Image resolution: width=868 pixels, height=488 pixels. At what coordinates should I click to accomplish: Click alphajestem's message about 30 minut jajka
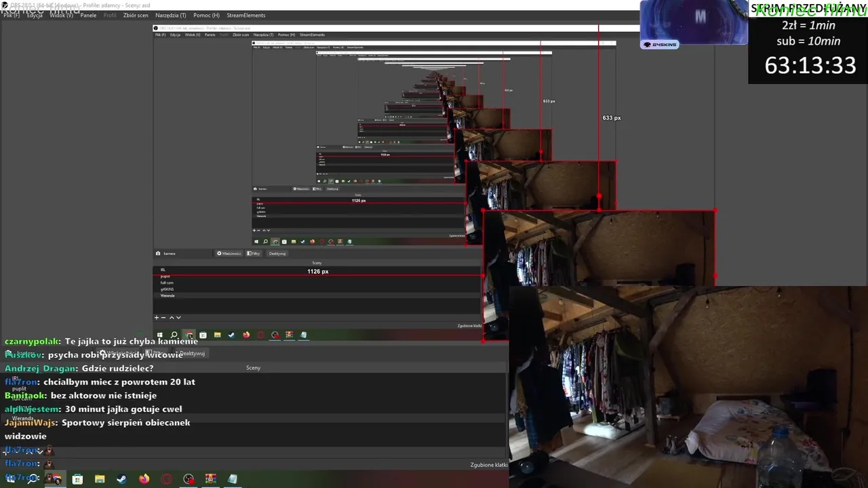(x=93, y=409)
